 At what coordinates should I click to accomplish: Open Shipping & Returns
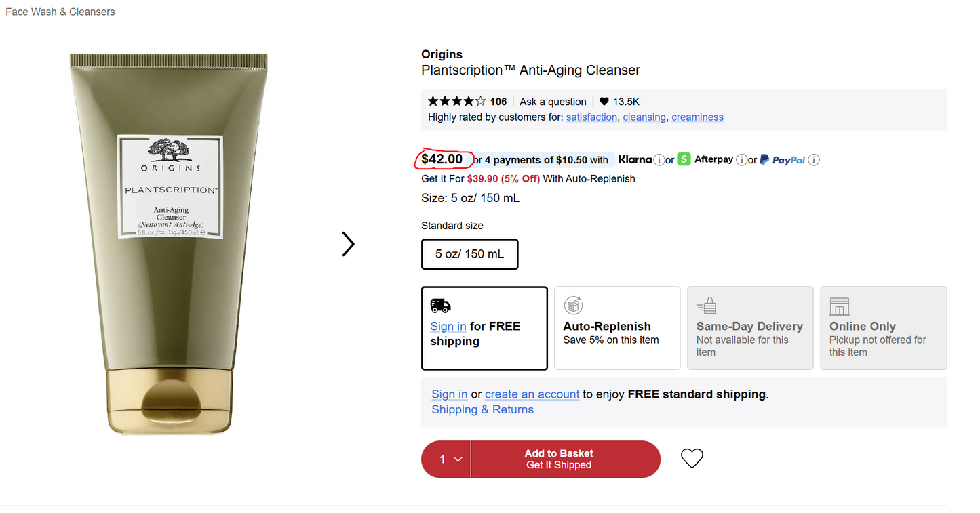(x=482, y=409)
